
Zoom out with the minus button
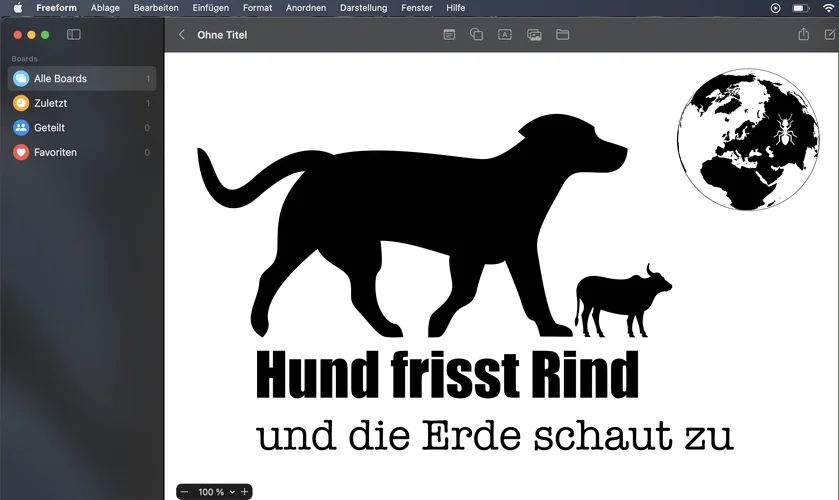coord(185,492)
